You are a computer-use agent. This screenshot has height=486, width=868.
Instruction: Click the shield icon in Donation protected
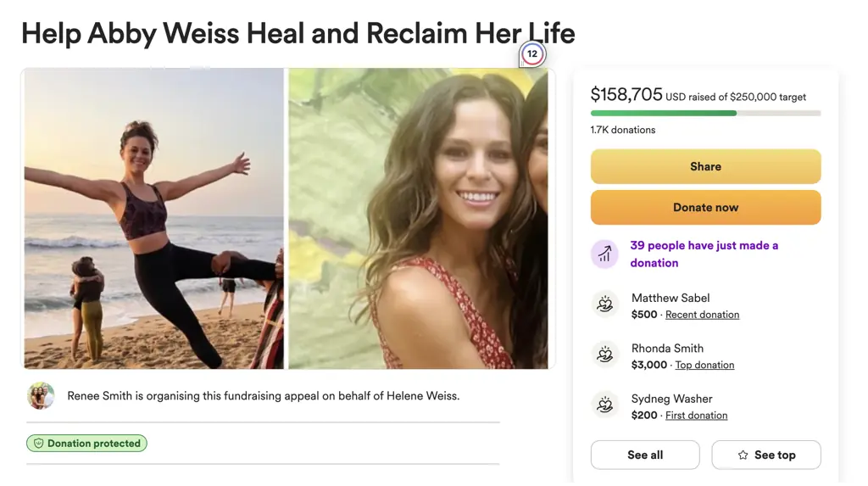[x=37, y=444]
